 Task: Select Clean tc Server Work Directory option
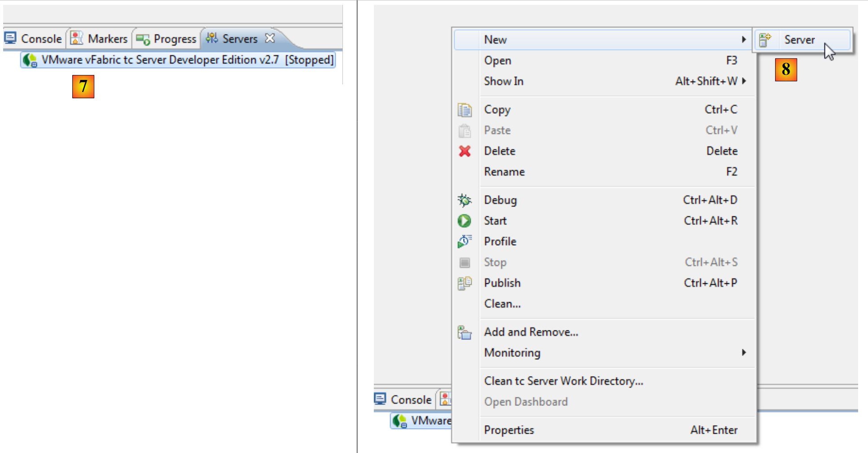pos(563,381)
